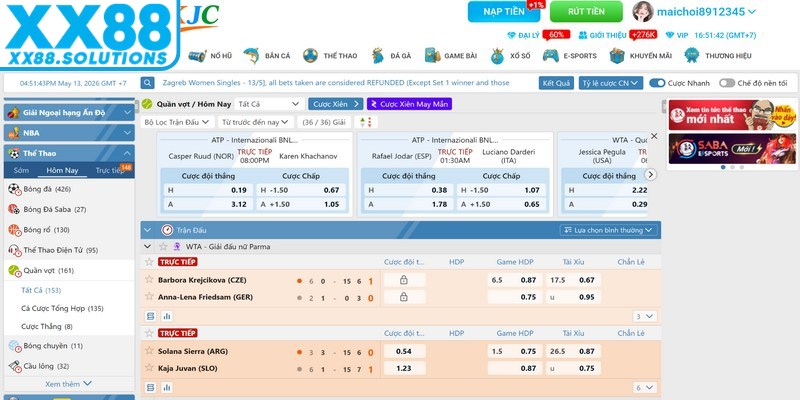
Task: Click the Kết Quả results button
Action: pos(556,83)
